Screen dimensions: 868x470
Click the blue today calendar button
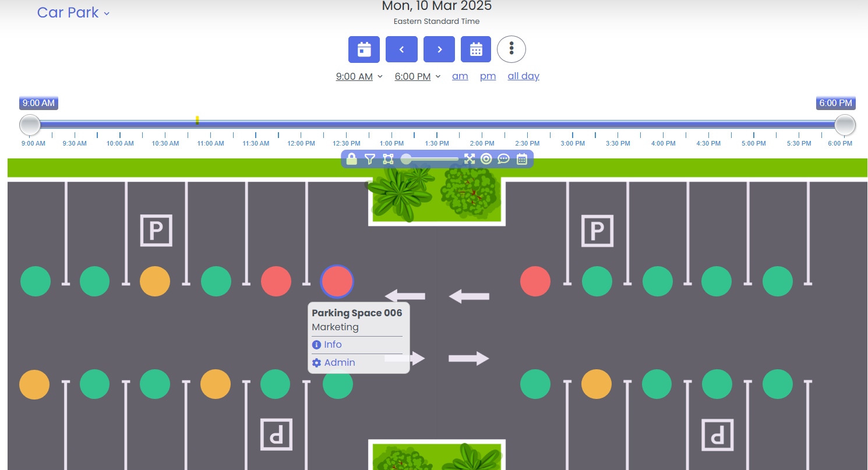click(x=364, y=50)
